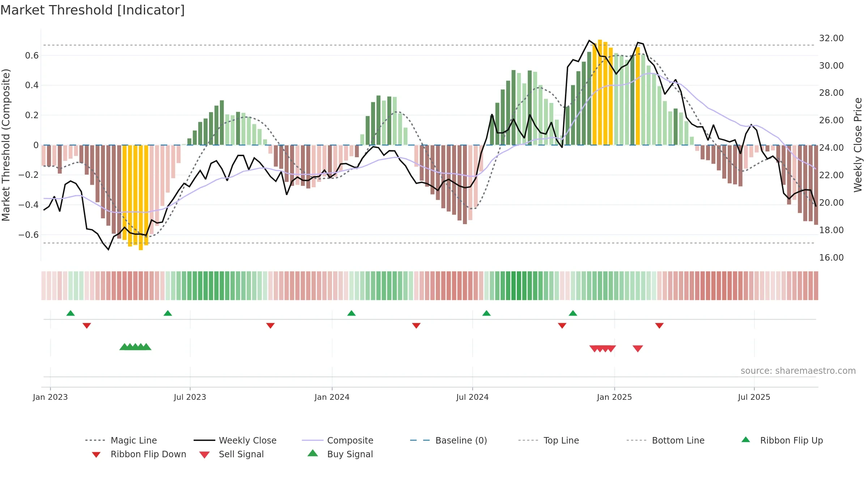This screenshot has width=868, height=488.
Task: Toggle the Composite legend entry
Action: coord(338,440)
